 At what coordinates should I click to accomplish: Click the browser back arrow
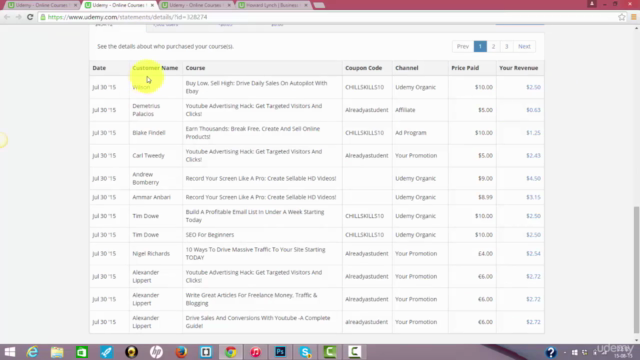[7, 17]
